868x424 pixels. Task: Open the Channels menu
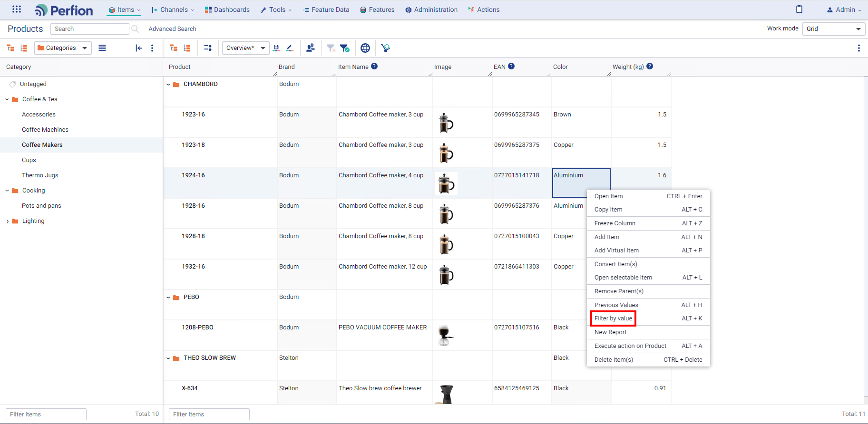[x=173, y=10]
